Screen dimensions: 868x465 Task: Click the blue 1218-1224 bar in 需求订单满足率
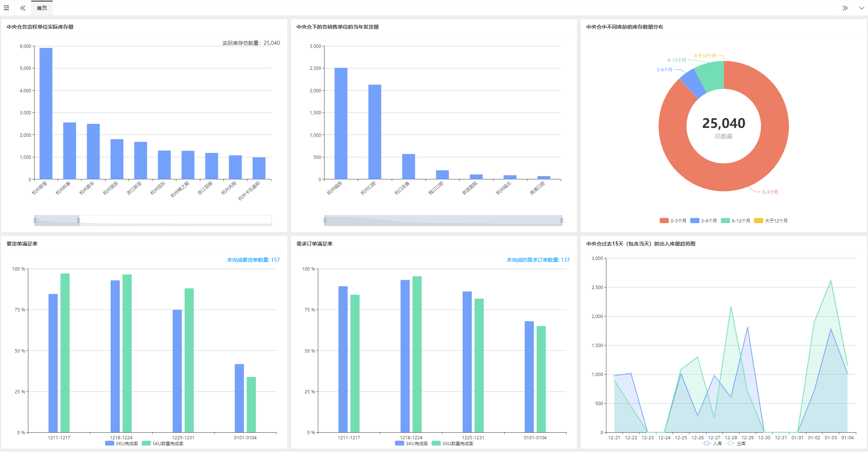[x=405, y=356]
